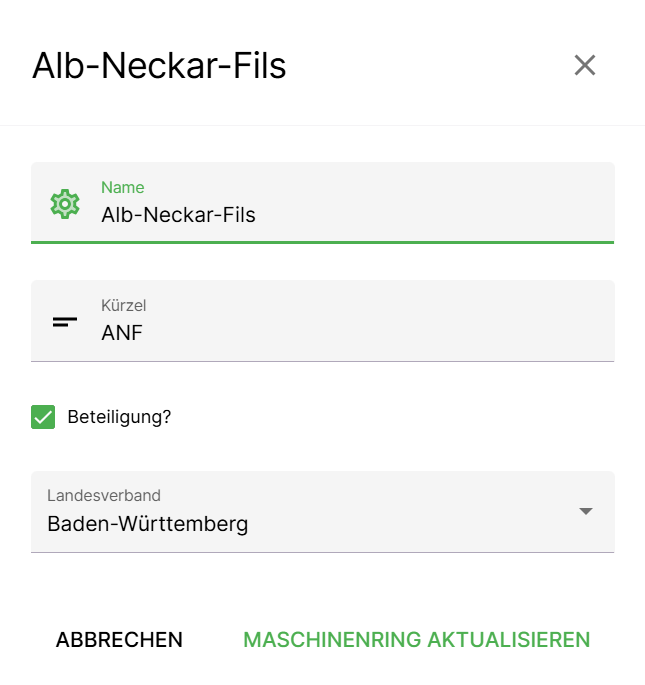The height and width of the screenshot is (685, 645).
Task: Open the Landesverband select field
Action: tap(322, 511)
